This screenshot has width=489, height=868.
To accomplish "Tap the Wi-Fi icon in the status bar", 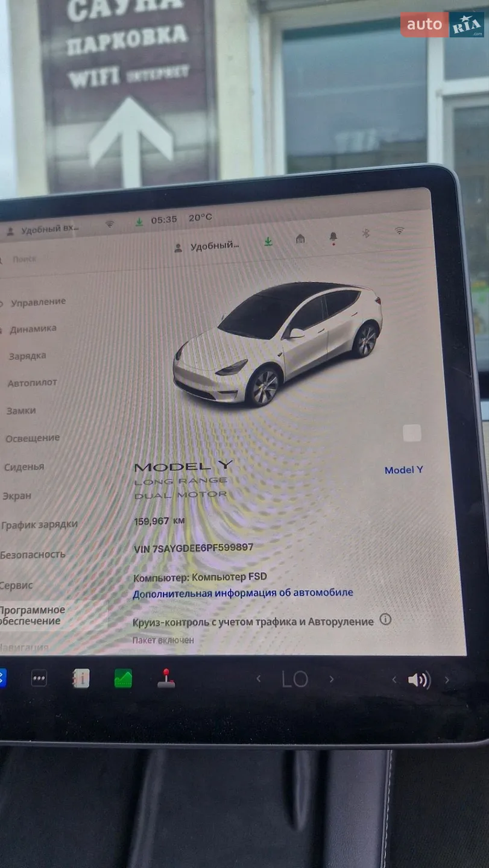I will pos(110,224).
